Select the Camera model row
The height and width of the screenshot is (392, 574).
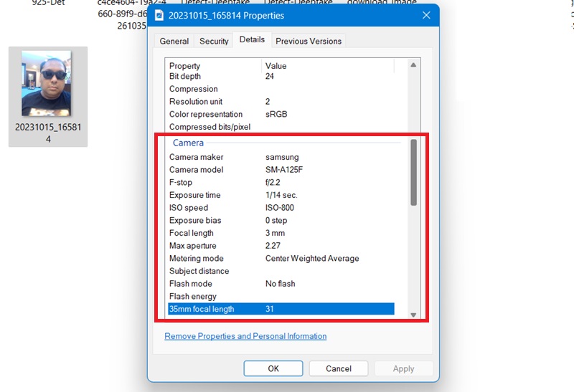click(x=281, y=170)
